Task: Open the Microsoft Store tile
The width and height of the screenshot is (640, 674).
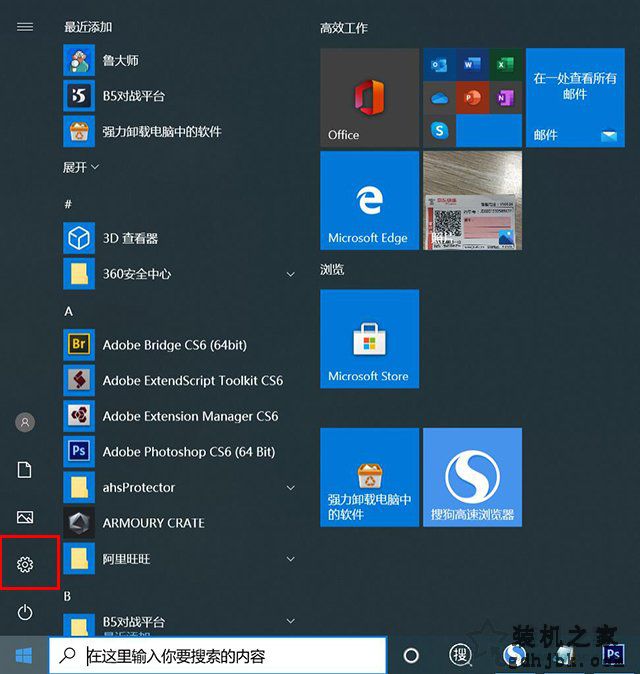Action: (369, 339)
